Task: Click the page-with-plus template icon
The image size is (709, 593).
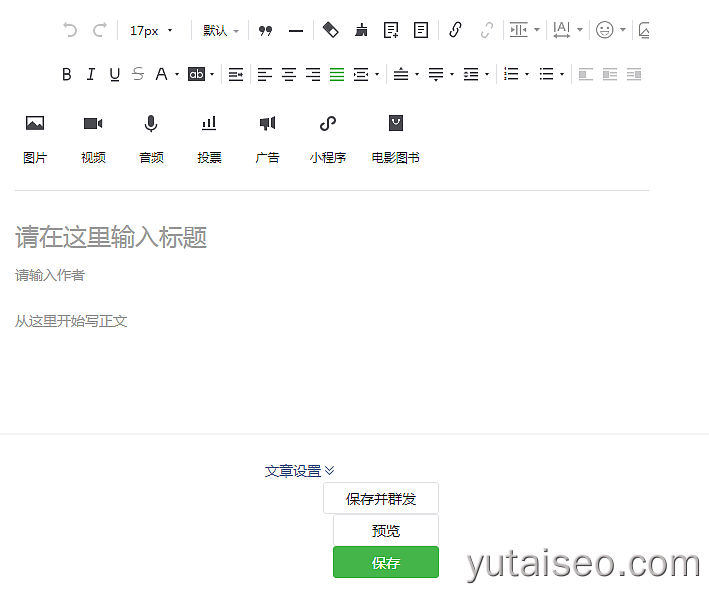Action: 391,30
